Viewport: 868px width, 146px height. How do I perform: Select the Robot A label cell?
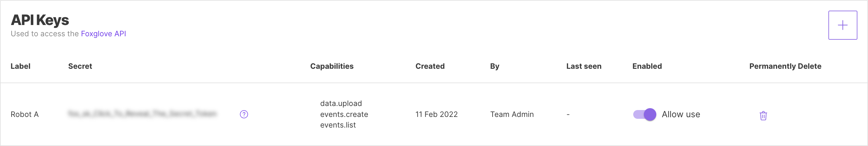(25, 114)
